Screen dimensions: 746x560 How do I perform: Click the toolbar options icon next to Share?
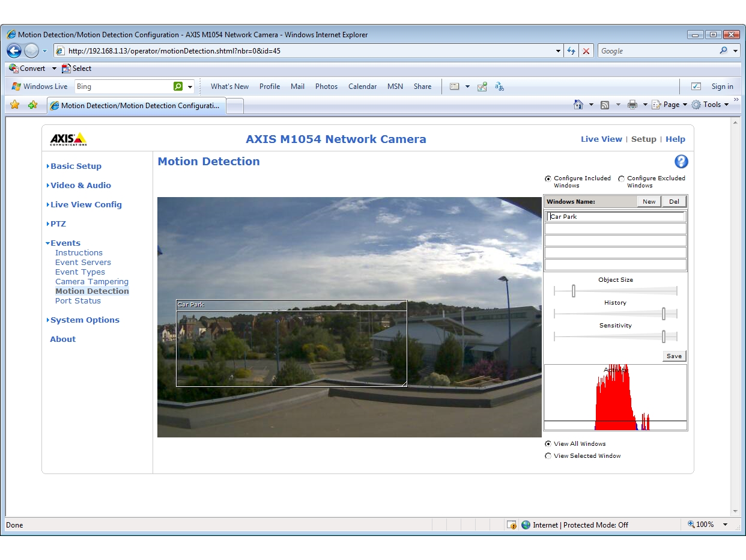click(x=455, y=87)
